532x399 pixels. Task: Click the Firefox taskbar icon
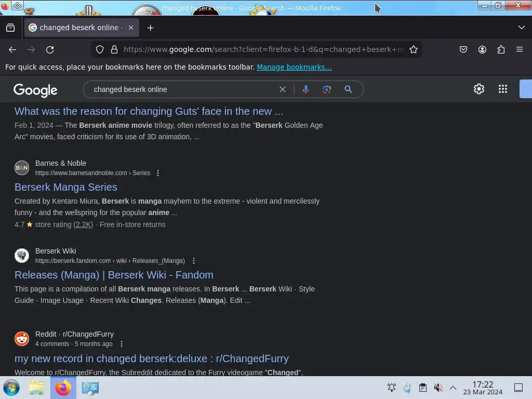[63, 388]
